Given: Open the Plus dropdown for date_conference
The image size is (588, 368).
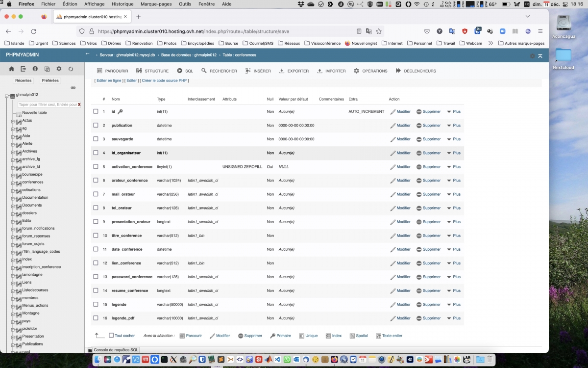Looking at the screenshot, I should (x=454, y=249).
